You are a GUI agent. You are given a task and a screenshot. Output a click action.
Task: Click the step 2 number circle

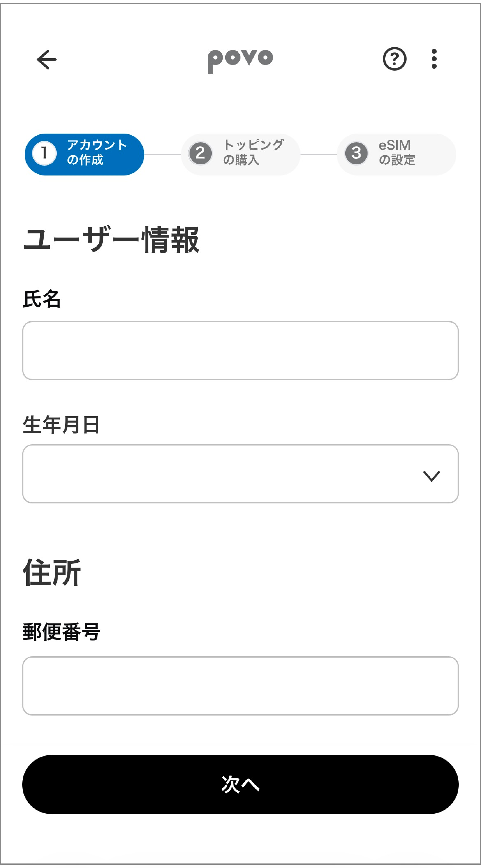[200, 154]
